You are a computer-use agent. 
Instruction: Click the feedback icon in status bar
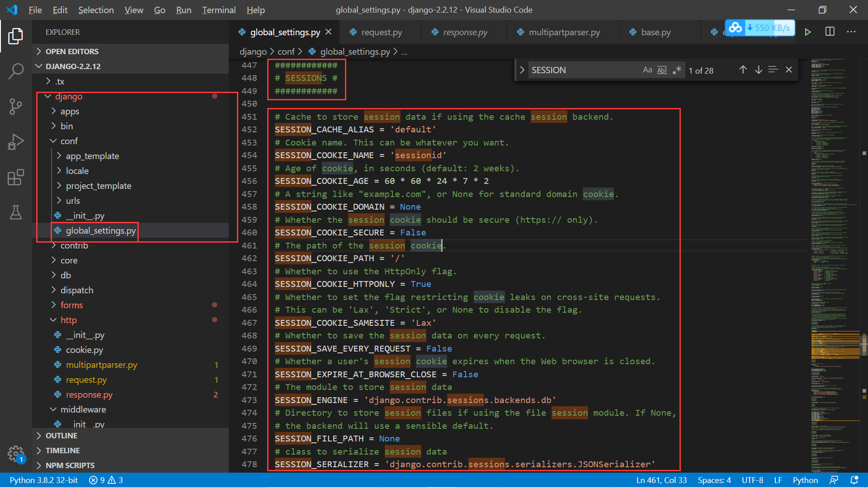(834, 480)
